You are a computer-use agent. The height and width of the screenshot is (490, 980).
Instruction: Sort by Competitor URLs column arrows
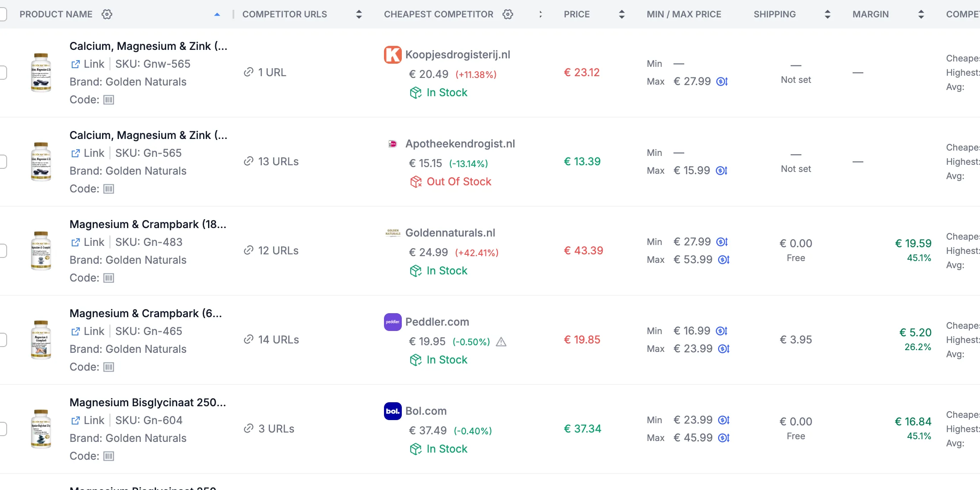(359, 14)
